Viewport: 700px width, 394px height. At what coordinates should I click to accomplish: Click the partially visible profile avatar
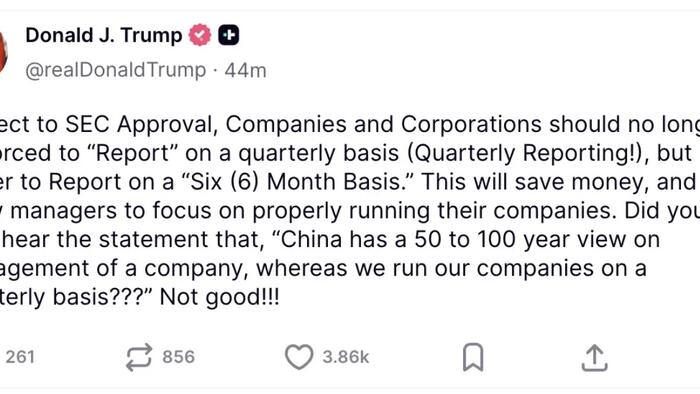4,51
